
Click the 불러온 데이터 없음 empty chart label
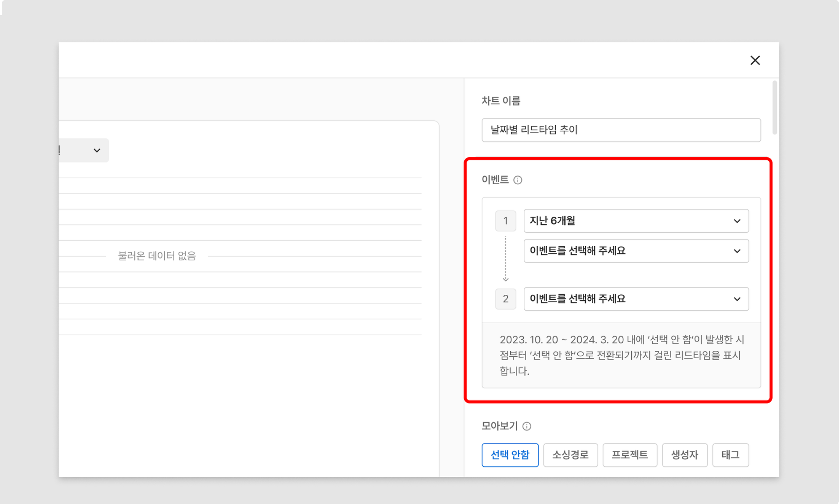coord(157,256)
